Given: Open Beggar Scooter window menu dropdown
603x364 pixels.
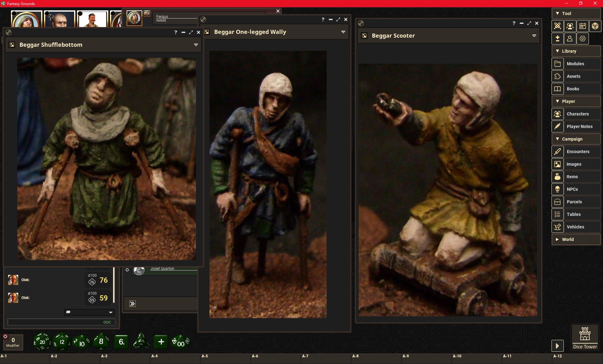Looking at the screenshot, I should point(534,36).
